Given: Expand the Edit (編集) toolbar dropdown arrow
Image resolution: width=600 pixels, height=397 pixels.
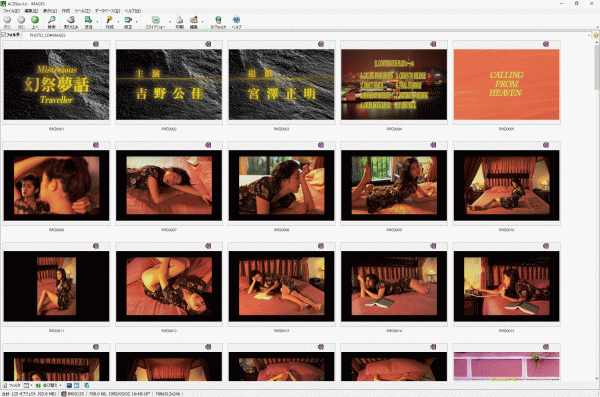Looking at the screenshot, I should click(x=202, y=21).
